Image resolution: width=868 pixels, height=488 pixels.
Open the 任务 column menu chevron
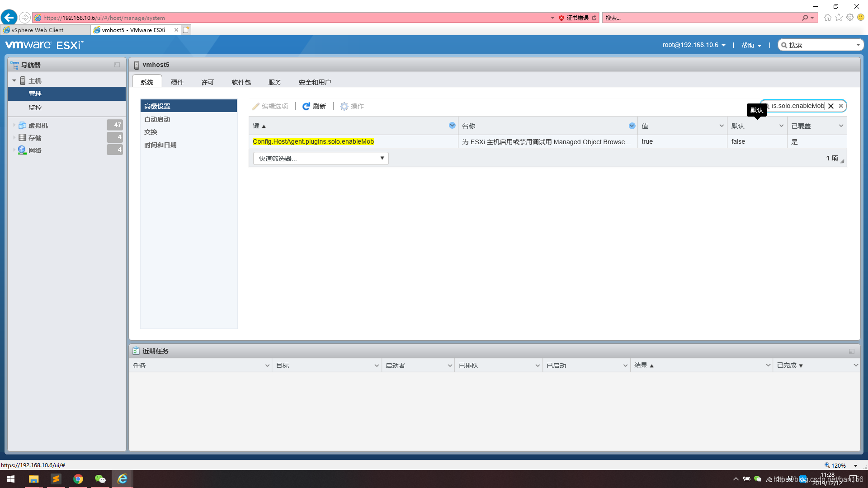coord(267,365)
